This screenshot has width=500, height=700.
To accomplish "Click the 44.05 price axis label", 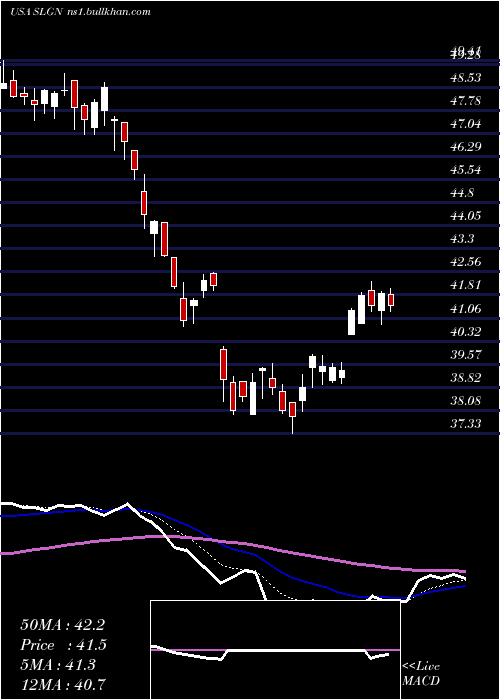I will [466, 216].
